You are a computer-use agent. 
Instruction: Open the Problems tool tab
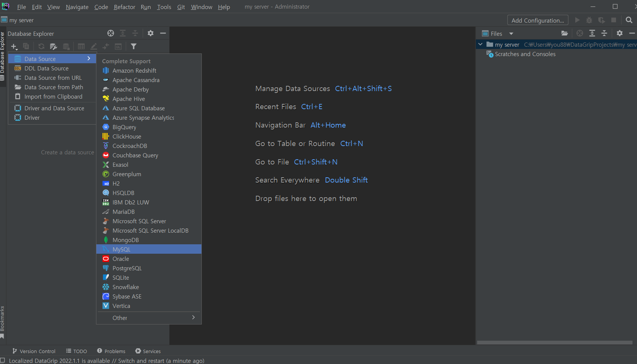pos(111,351)
